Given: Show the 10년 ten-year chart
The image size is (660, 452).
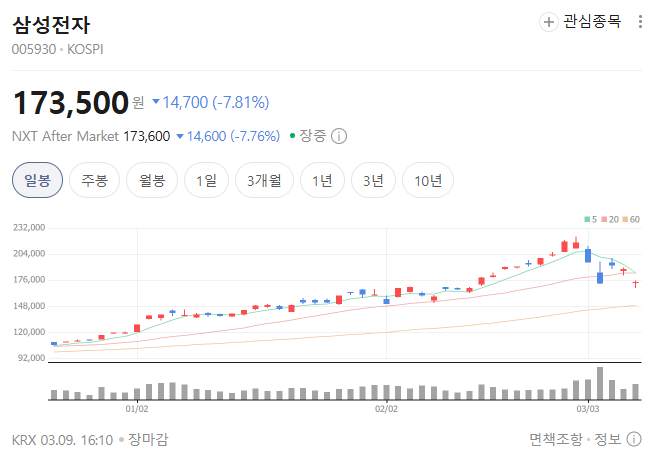Looking at the screenshot, I should [x=428, y=181].
